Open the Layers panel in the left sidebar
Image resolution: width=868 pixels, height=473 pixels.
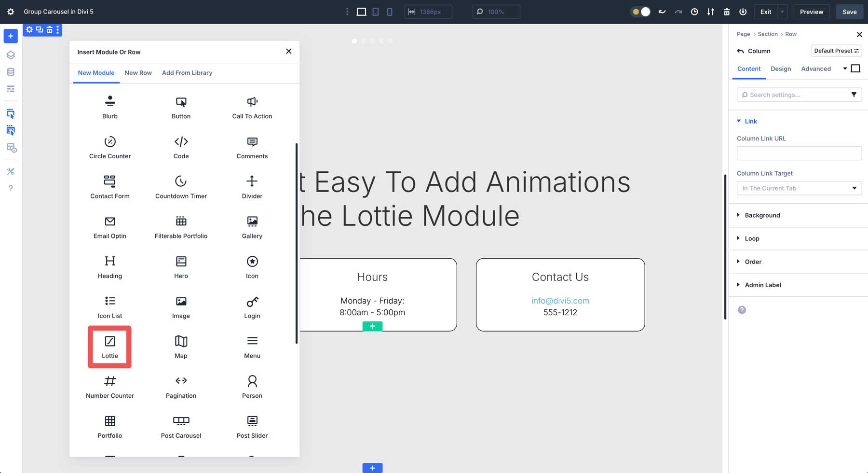[x=10, y=55]
